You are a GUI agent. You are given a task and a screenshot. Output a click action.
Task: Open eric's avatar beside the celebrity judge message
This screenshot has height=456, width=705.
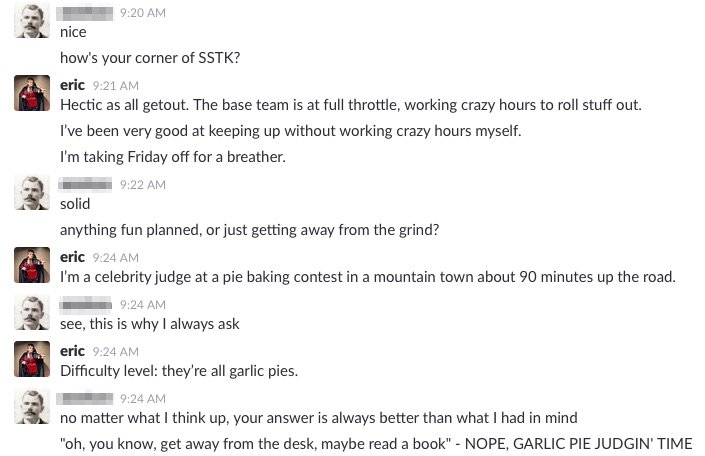pos(31,265)
